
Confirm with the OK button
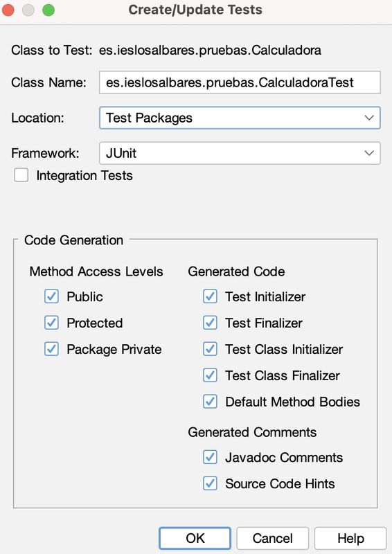tap(195, 538)
